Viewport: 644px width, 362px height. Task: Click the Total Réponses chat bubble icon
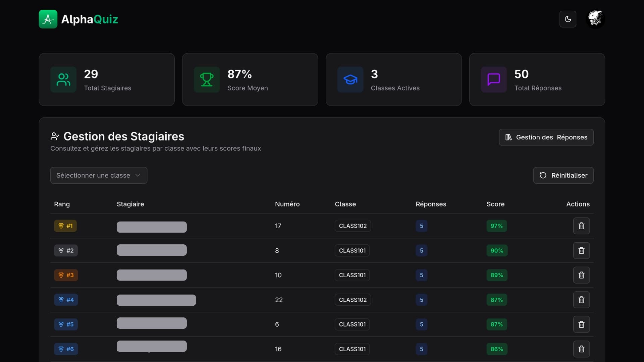(494, 79)
